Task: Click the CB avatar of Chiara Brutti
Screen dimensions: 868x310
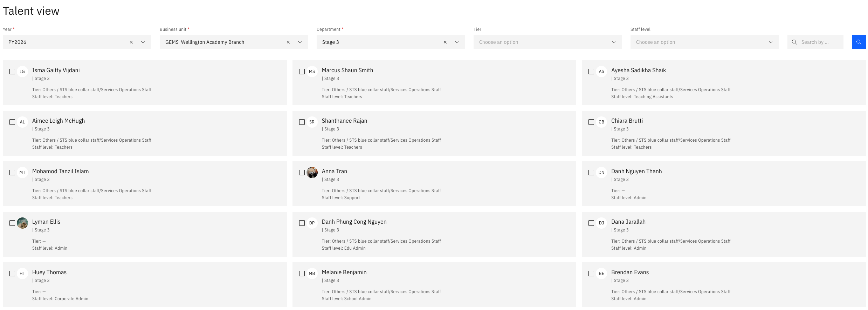Action: point(601,122)
